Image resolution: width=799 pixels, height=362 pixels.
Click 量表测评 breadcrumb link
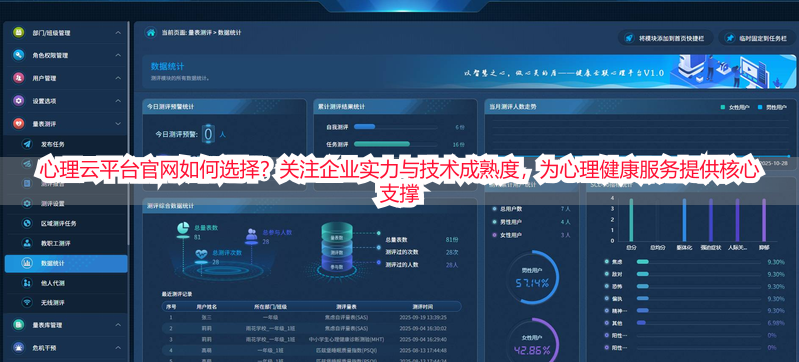coord(200,32)
